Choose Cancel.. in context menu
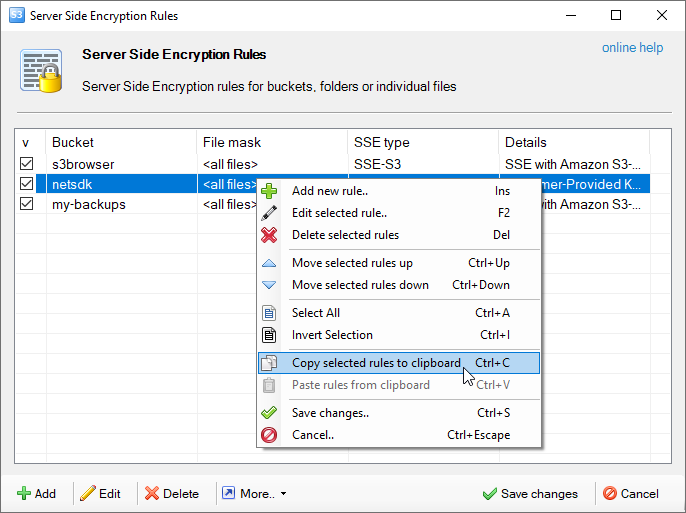 coord(399,435)
